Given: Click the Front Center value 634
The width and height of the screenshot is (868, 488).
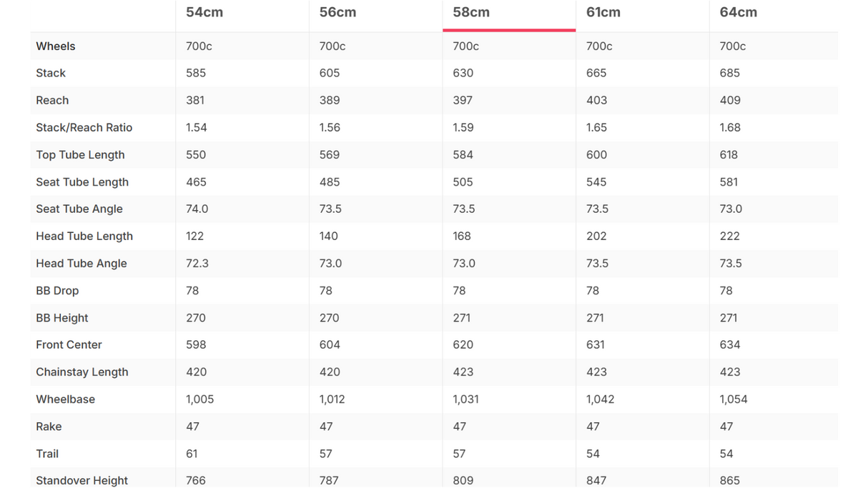Looking at the screenshot, I should coord(730,344).
